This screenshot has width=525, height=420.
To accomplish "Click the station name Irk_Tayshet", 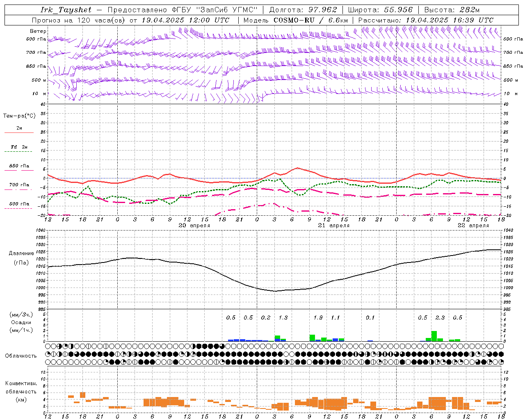I will coord(66,10).
